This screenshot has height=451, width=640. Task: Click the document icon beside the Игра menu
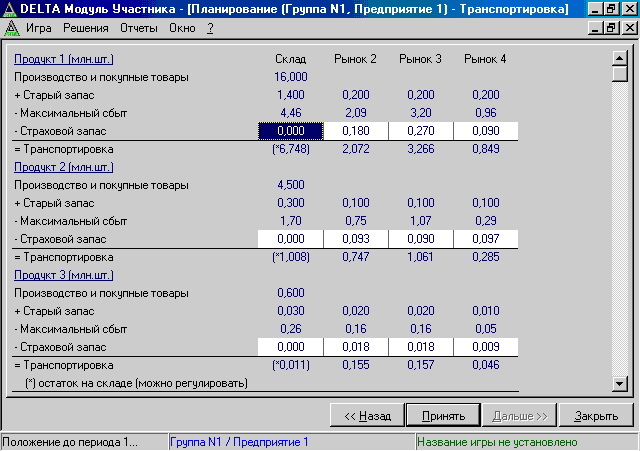(11, 28)
